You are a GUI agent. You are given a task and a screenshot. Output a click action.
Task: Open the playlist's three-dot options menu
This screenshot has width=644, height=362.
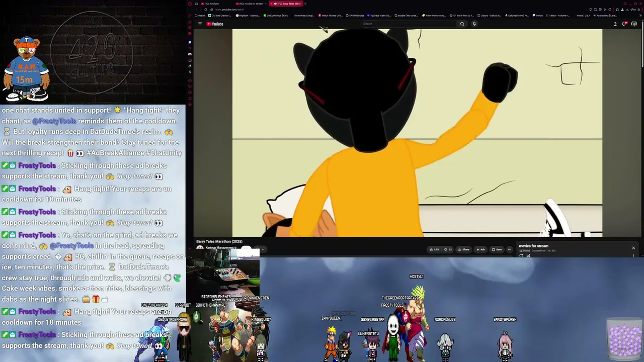[x=633, y=256]
